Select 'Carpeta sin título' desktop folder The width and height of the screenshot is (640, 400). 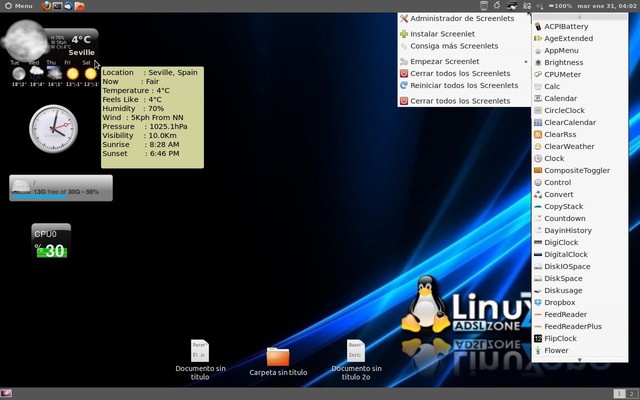(x=278, y=362)
